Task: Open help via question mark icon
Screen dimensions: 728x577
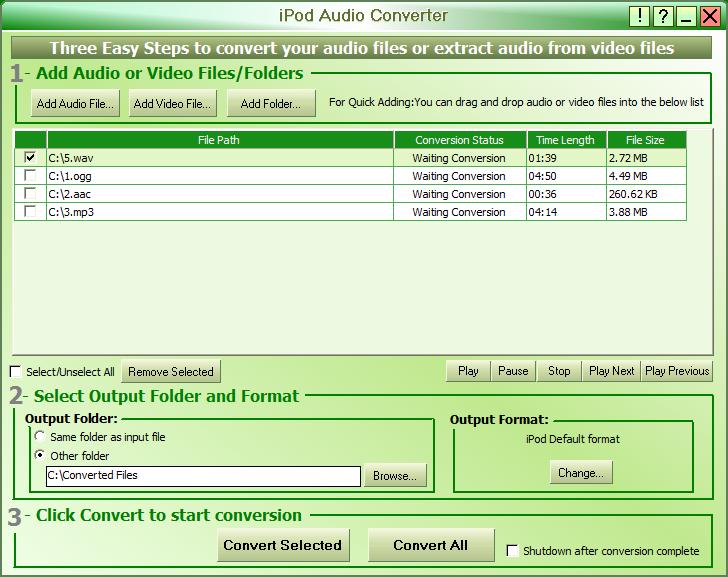Action: coord(663,17)
